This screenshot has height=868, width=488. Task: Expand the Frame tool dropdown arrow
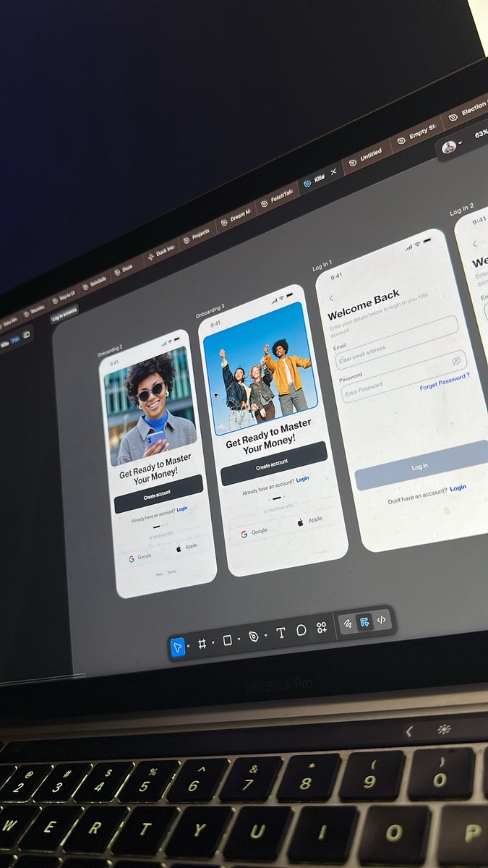click(213, 642)
